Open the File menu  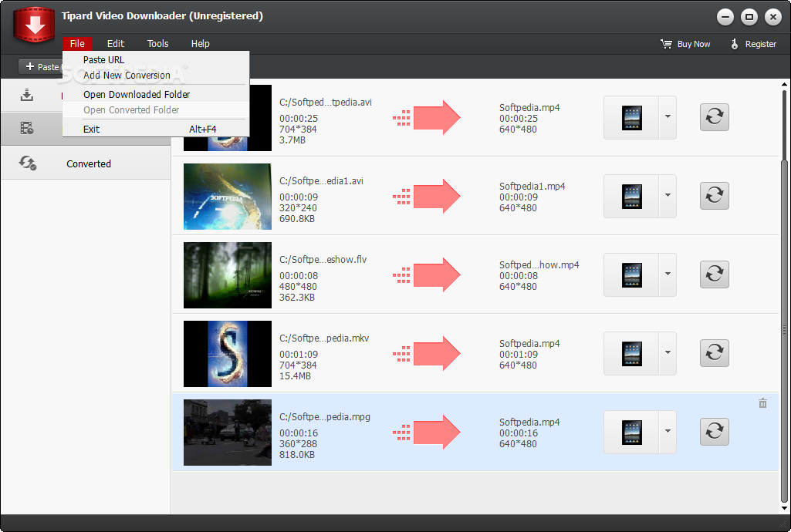tap(77, 44)
